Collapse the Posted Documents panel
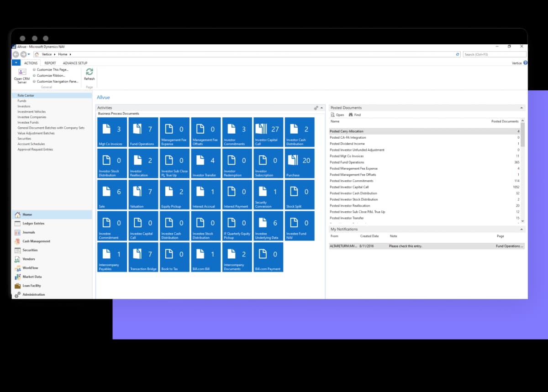548x392 pixels. (522, 108)
